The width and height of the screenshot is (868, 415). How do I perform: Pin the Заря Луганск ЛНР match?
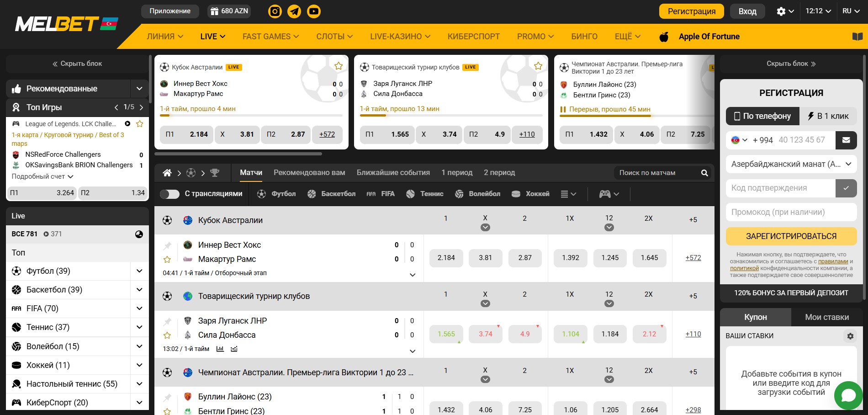(x=167, y=321)
